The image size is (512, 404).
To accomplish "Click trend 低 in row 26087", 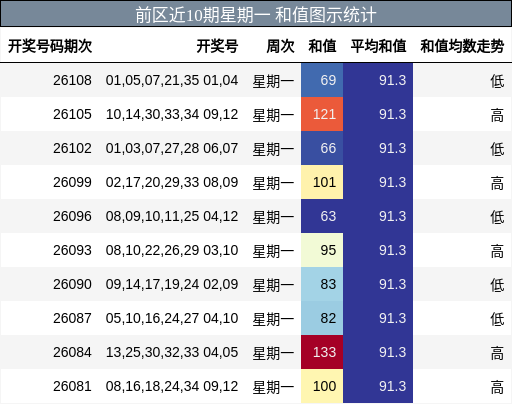I will (x=497, y=319).
